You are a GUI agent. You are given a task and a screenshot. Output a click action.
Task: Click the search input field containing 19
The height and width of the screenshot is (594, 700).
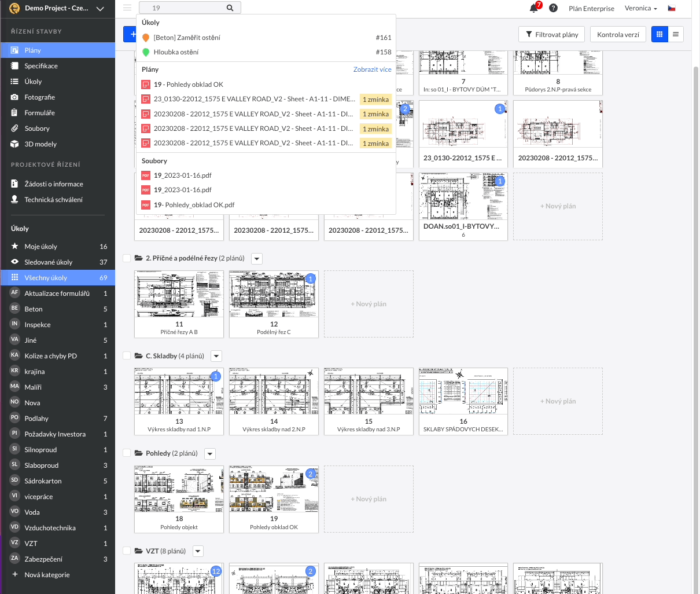click(x=190, y=8)
